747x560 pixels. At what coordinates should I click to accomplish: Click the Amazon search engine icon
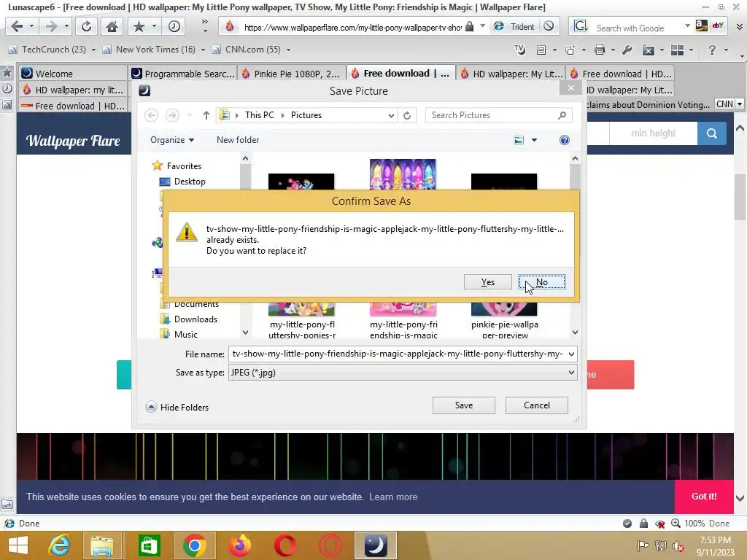point(701,26)
